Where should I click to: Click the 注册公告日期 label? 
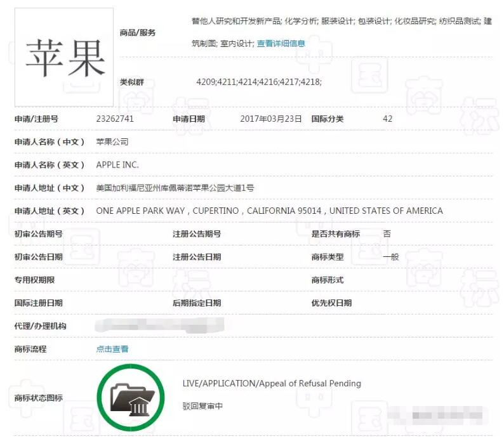[x=197, y=257]
